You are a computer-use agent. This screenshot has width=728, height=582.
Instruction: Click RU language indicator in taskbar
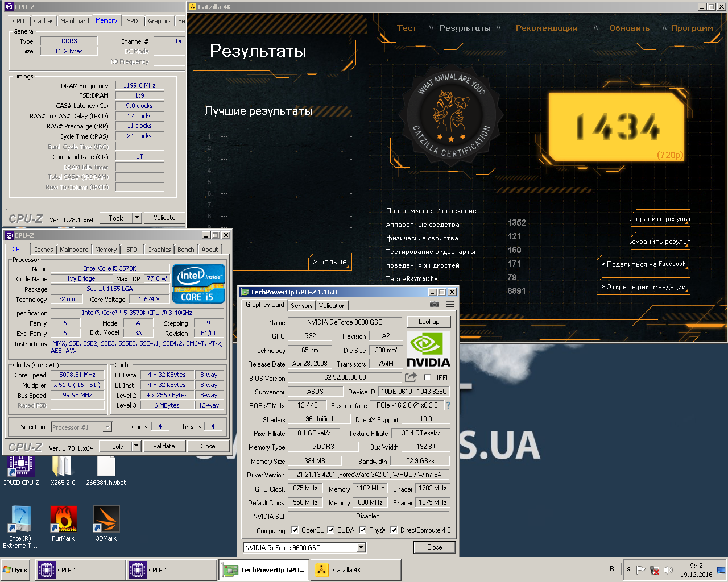(x=614, y=569)
